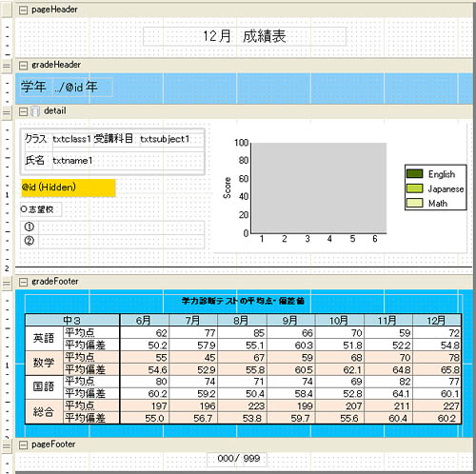Select the ○志望校 label
Viewport: 476px width, 474px height.
click(x=41, y=209)
